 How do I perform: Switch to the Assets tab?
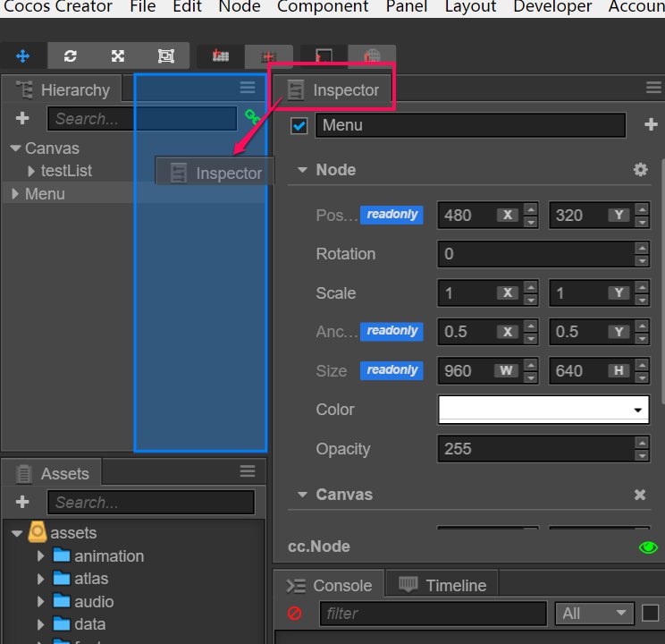coord(53,473)
